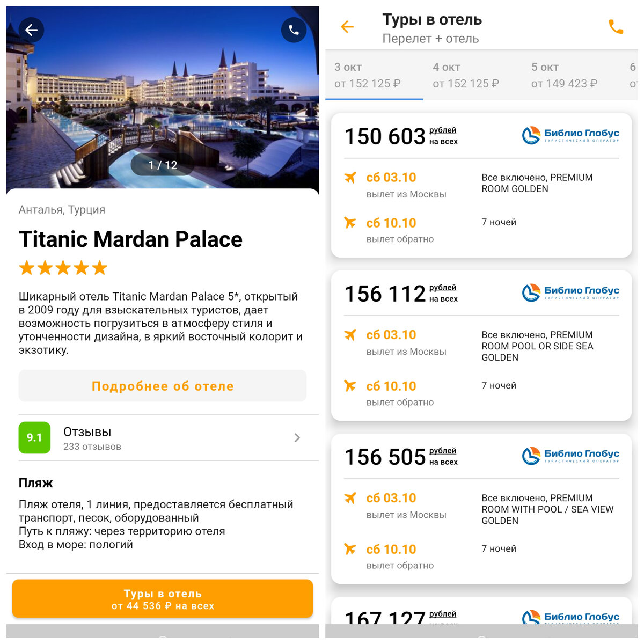Open the 156 112 rubles tour offer
644x644 pixels.
tap(481, 346)
